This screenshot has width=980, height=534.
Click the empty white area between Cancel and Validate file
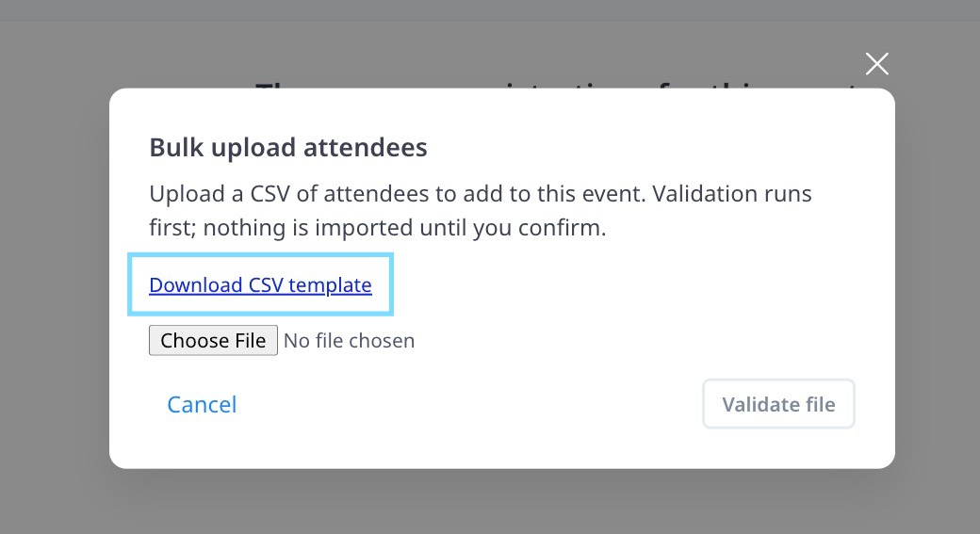click(471, 404)
